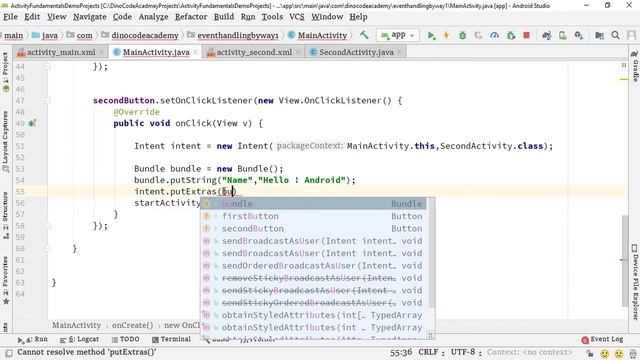Open the VCS menu
This screenshot has width=640, height=360.
297,17
